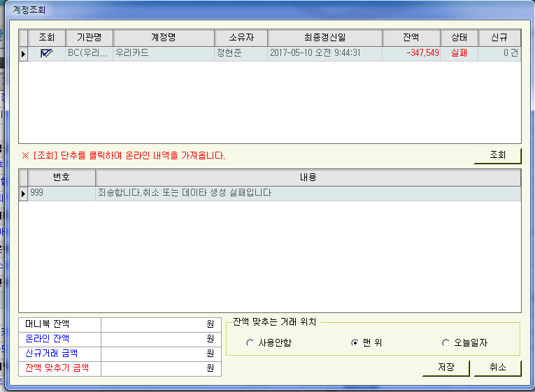The image size is (535, 392).
Task: Click the 신규 column header
Action: (x=499, y=38)
